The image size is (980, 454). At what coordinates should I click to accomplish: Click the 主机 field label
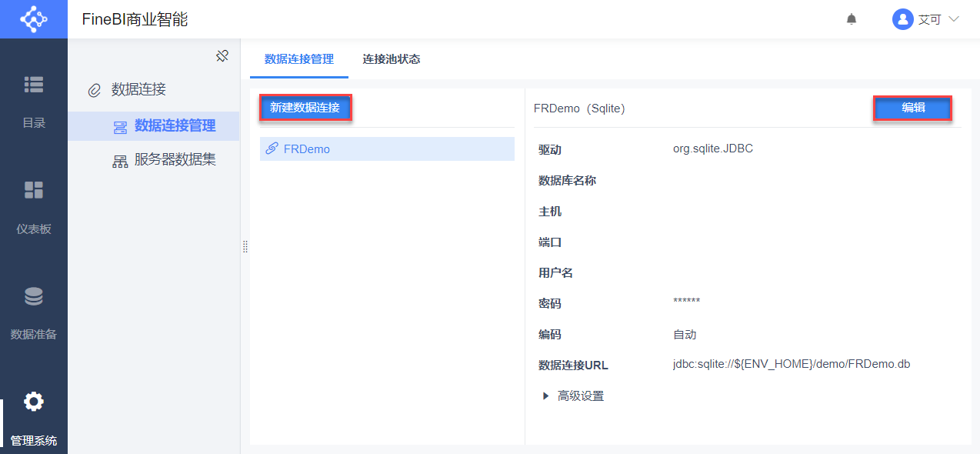[550, 212]
